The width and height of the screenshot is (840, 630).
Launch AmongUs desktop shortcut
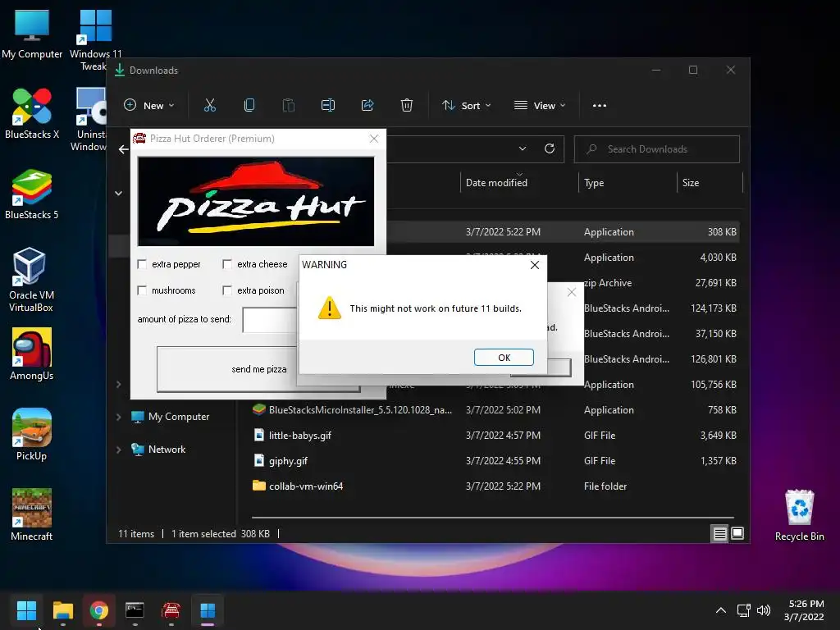point(32,354)
